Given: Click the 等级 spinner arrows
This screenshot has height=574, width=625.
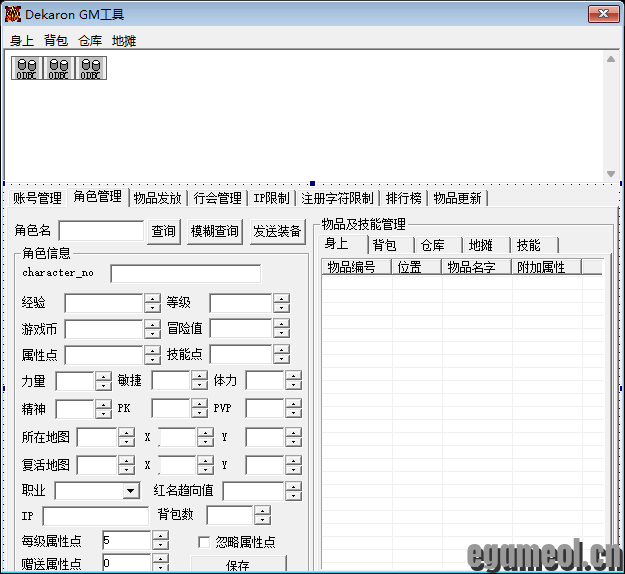Looking at the screenshot, I should [x=281, y=303].
